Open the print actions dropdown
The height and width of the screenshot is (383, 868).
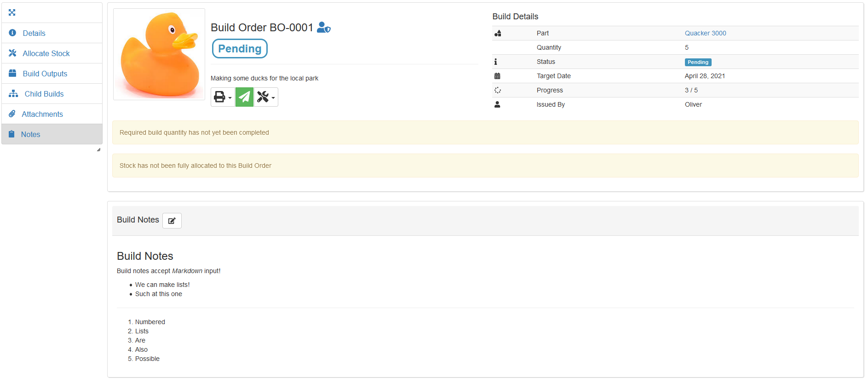(x=223, y=97)
